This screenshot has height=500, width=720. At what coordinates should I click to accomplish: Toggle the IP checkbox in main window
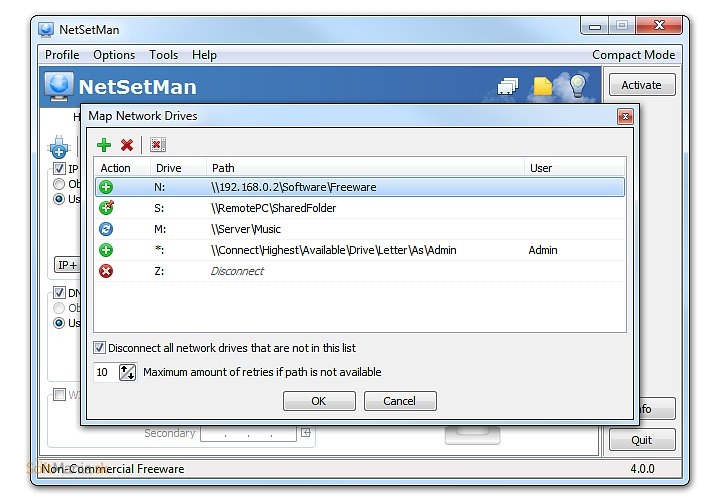coord(59,169)
